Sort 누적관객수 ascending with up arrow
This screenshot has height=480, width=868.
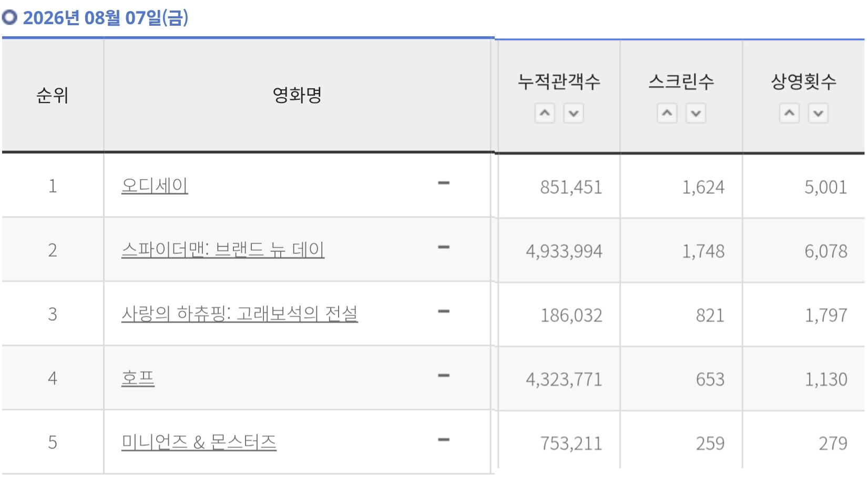(x=545, y=113)
